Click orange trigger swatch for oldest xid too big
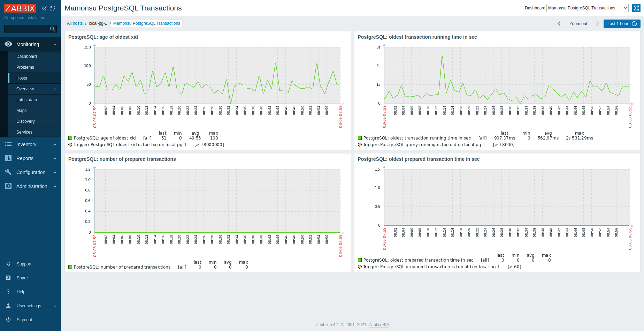 [x=70, y=145]
